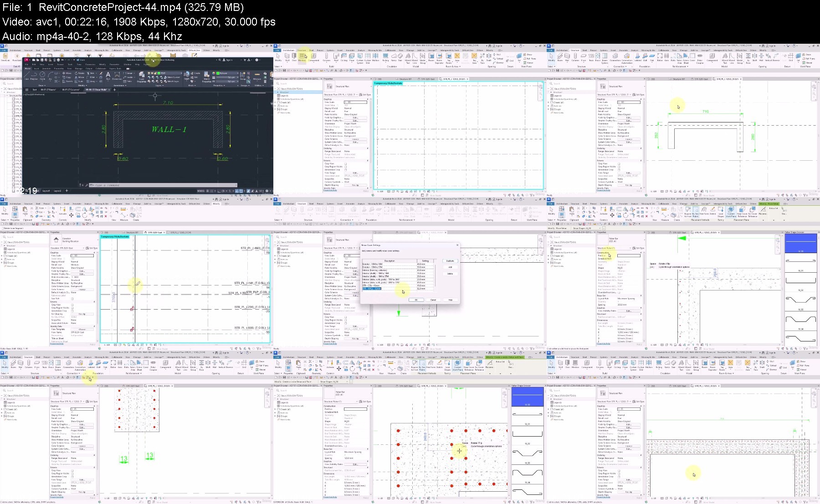820x504 pixels.
Task: Open Annotate ribbon tab in top-middle frame
Action: pos(350,50)
